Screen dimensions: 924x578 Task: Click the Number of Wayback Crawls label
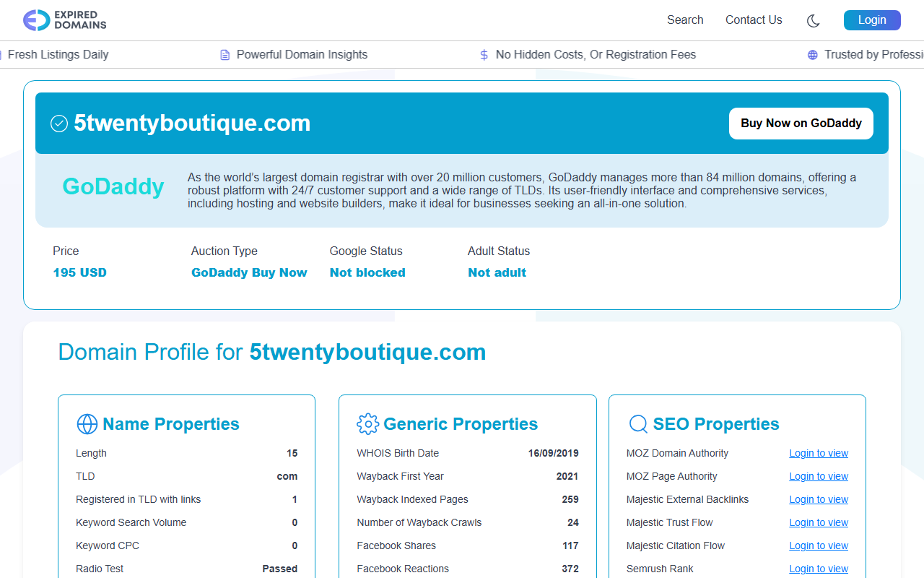[419, 523]
